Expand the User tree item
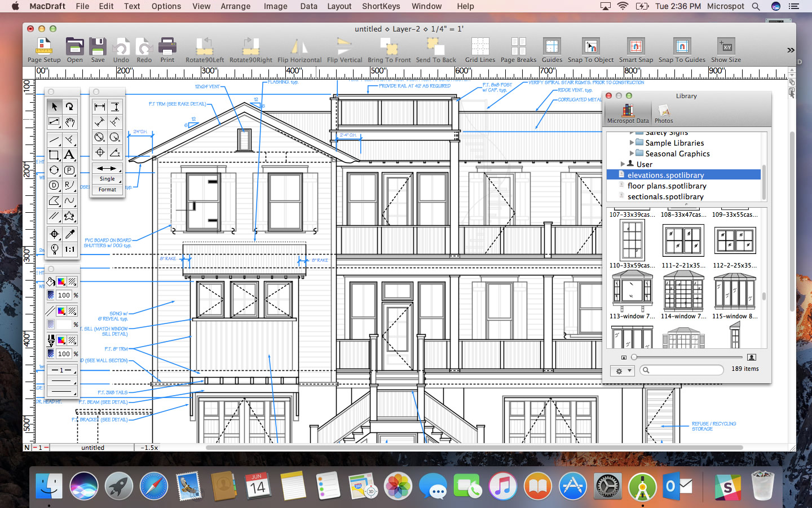 [623, 164]
